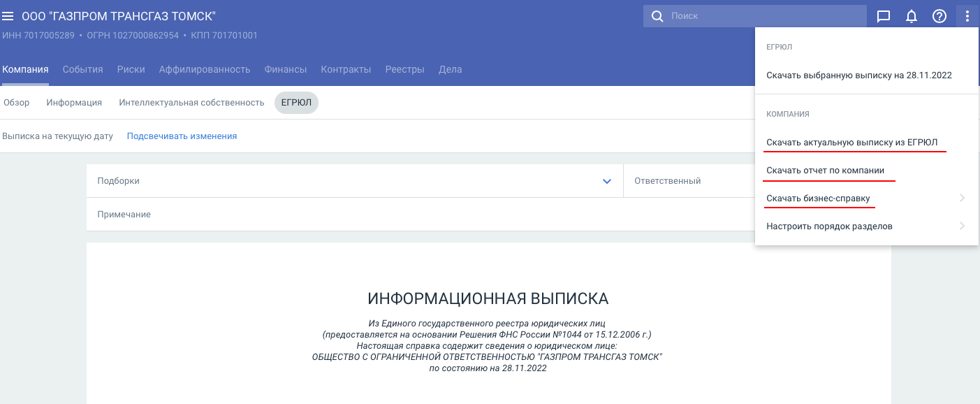This screenshot has height=404, width=980.
Task: Choose Скачать бизнес-справку menu item
Action: 867,199
